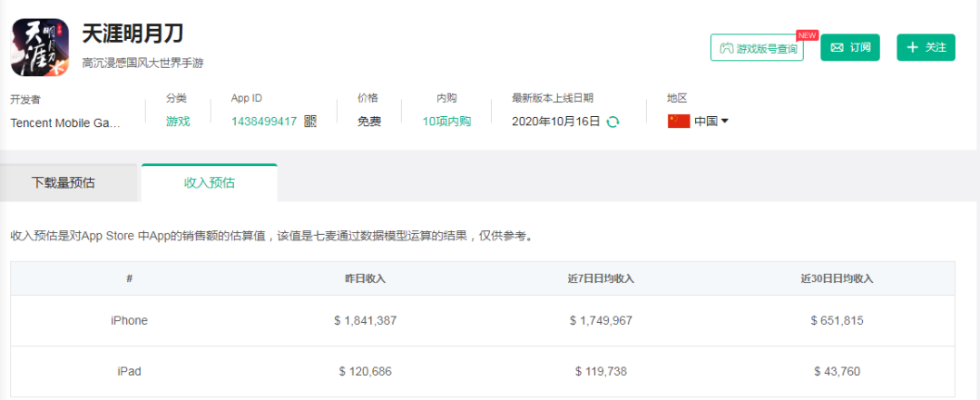
Task: Click the # column header
Action: pos(130,278)
